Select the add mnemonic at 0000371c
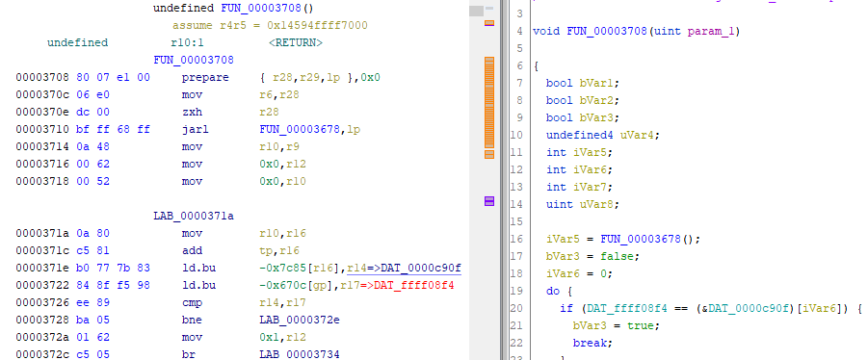 coord(192,250)
